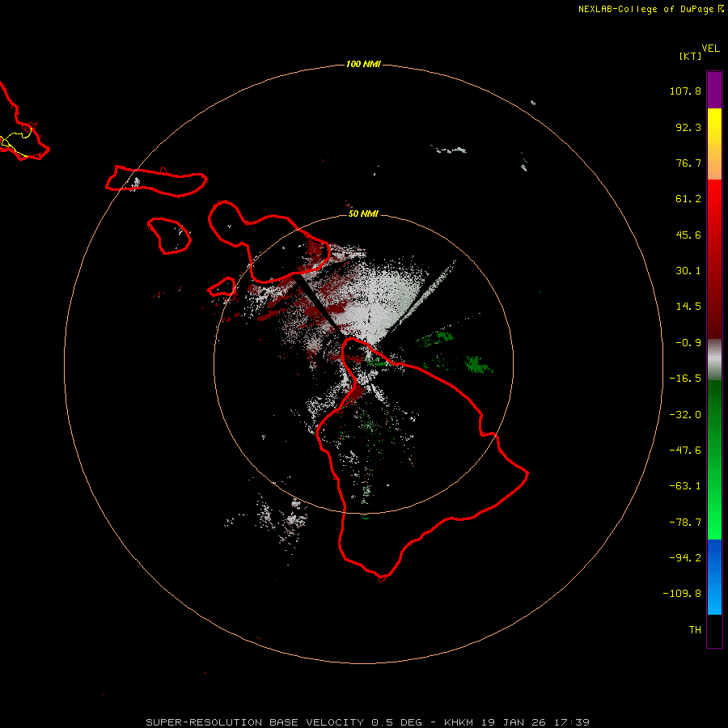
Task: Click the 30.1 legend value
Action: pos(688,271)
